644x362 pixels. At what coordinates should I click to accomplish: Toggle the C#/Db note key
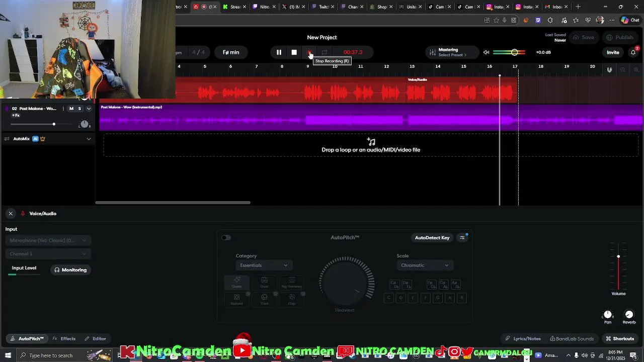tap(394, 285)
